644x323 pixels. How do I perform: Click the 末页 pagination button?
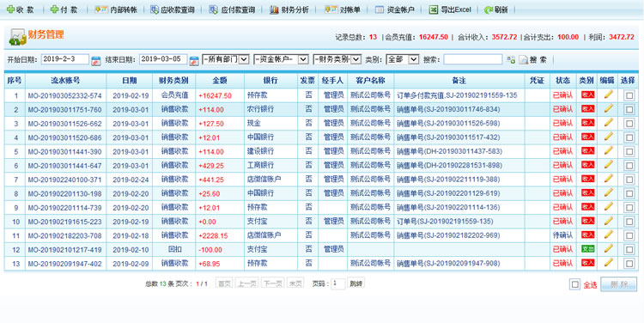295,283
